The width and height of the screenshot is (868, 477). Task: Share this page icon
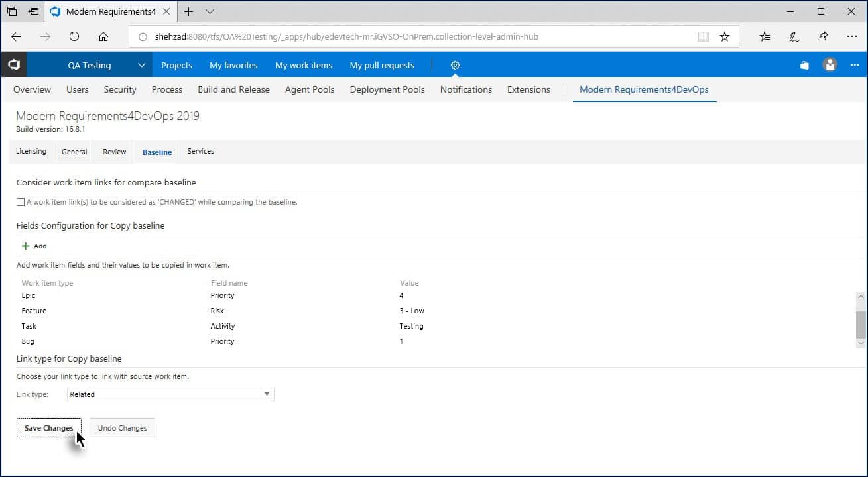(x=822, y=37)
